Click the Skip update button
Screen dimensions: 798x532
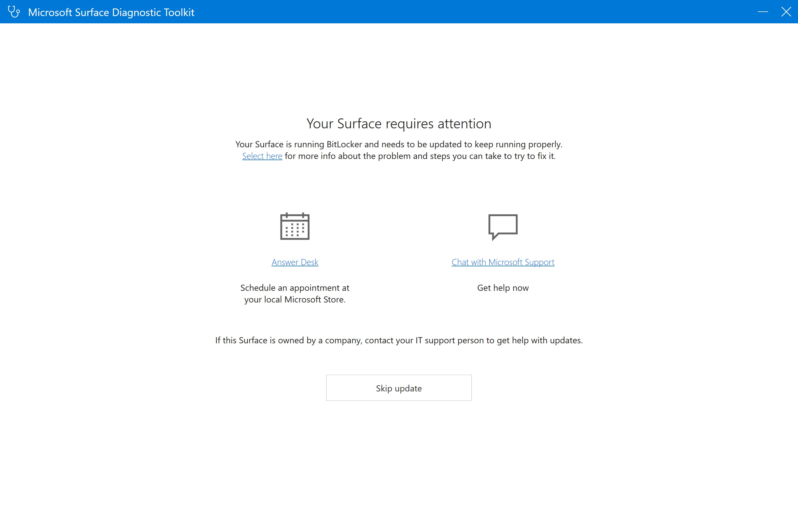click(399, 388)
